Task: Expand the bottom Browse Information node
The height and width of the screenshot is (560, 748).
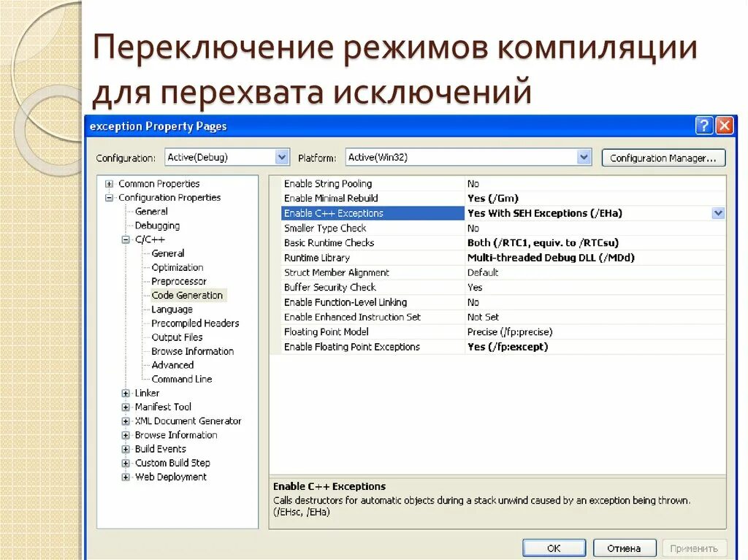Action: [x=126, y=435]
